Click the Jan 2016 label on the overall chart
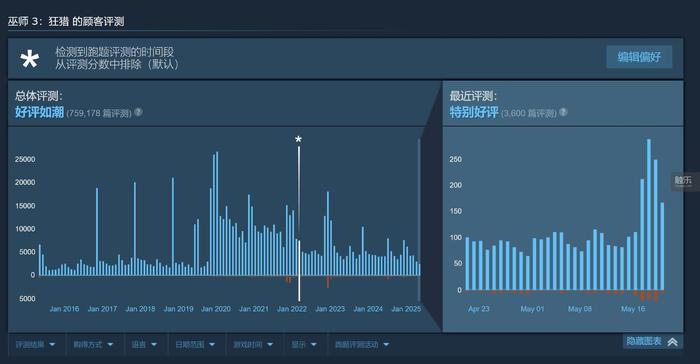The width and height of the screenshot is (700, 364). point(64,309)
